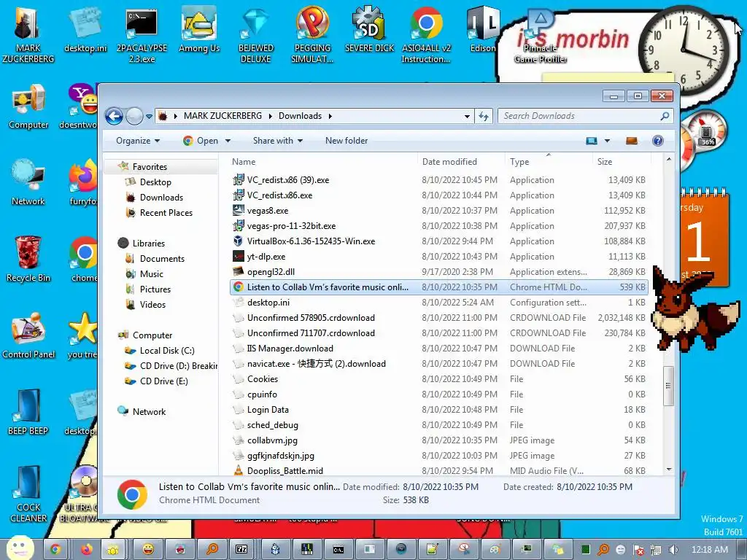Toggle the preview pane icon in toolbar

tap(632, 141)
